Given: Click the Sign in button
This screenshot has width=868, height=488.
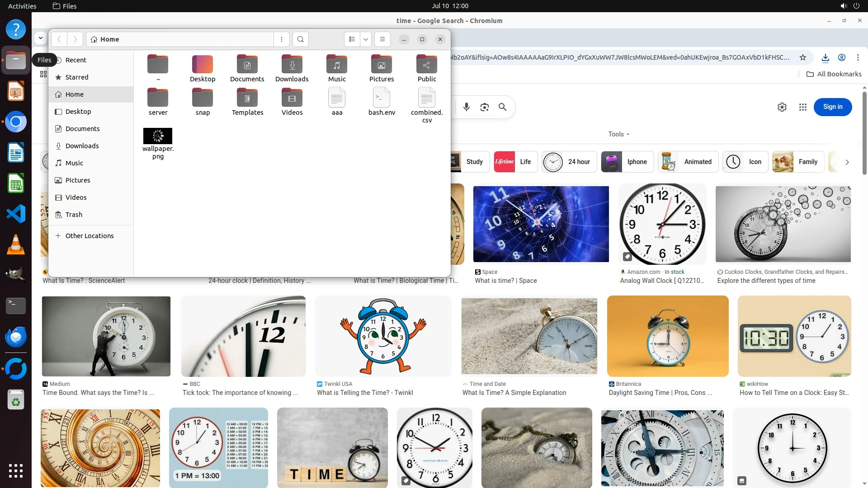Looking at the screenshot, I should tap(833, 107).
